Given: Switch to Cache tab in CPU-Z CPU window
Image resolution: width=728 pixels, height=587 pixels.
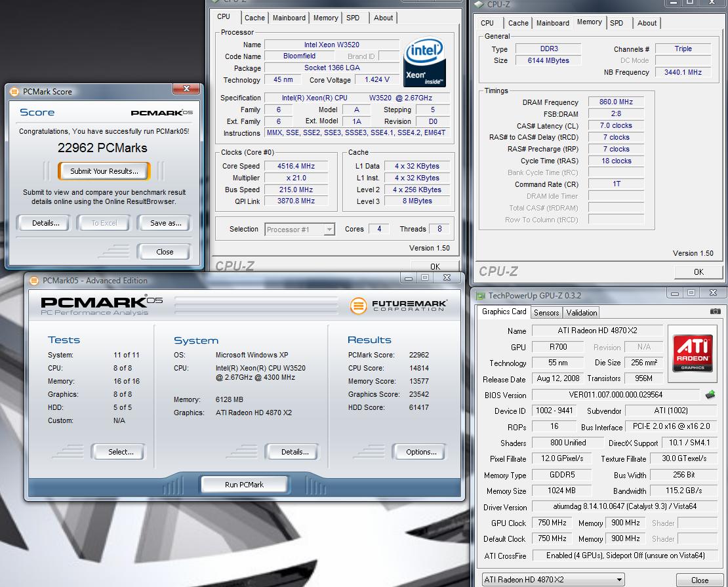Looking at the screenshot, I should point(254,18).
